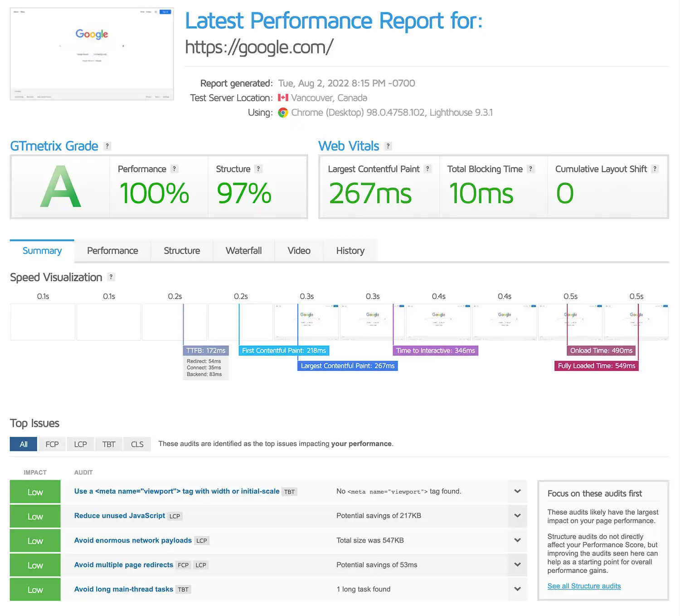Expand the long main-thread tasks audit
The width and height of the screenshot is (680, 616).
point(517,589)
